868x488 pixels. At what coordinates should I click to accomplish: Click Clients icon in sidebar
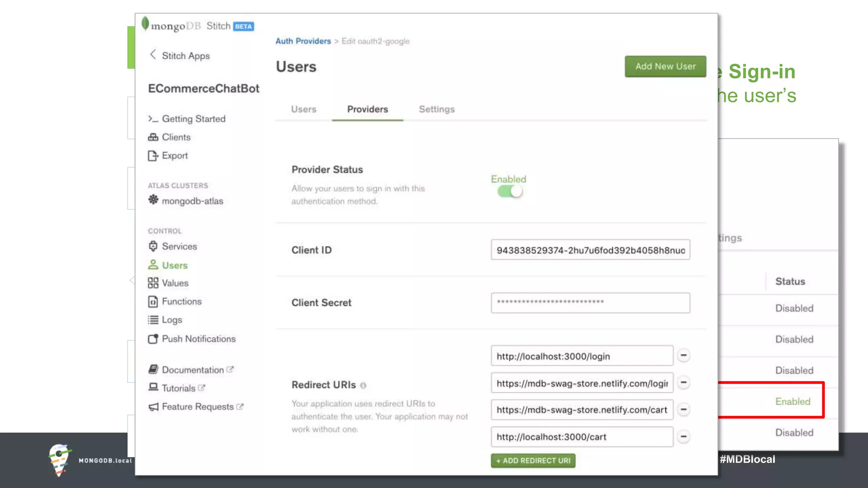[x=153, y=137]
